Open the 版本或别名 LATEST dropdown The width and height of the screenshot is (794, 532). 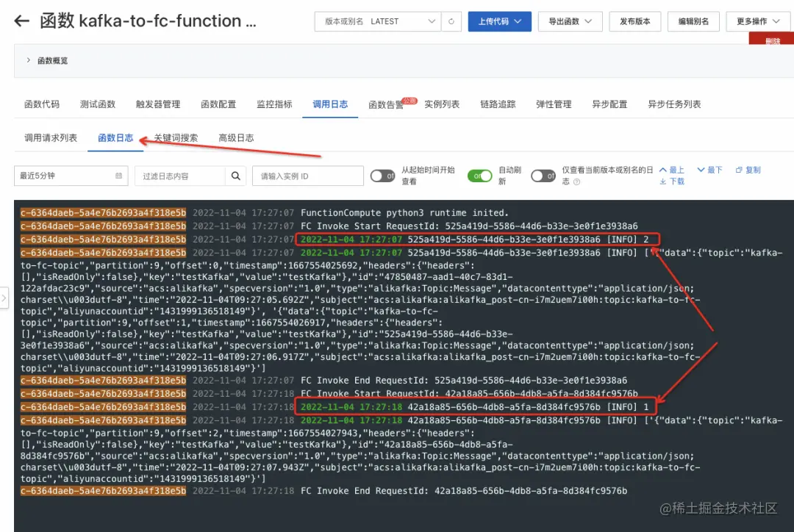pyautogui.click(x=378, y=21)
